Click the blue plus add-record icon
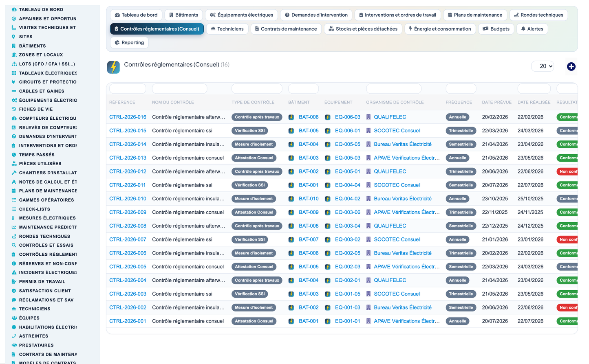 click(571, 66)
